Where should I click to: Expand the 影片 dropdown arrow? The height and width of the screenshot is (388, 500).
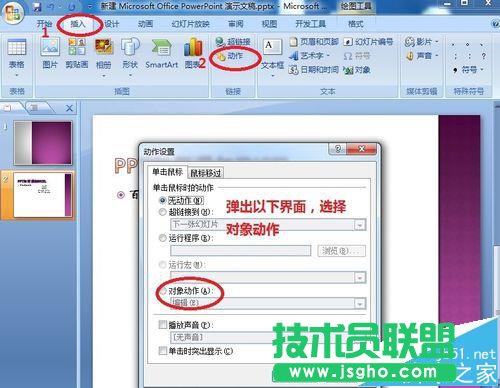(437, 42)
